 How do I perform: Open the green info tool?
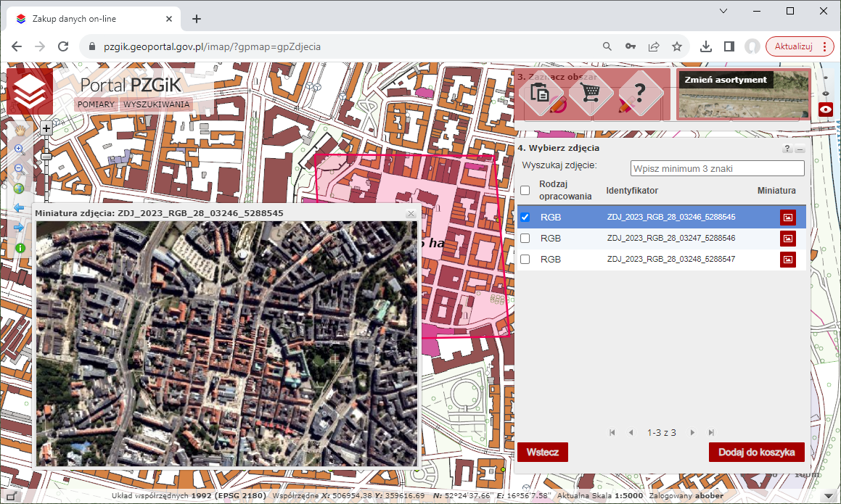click(x=20, y=248)
